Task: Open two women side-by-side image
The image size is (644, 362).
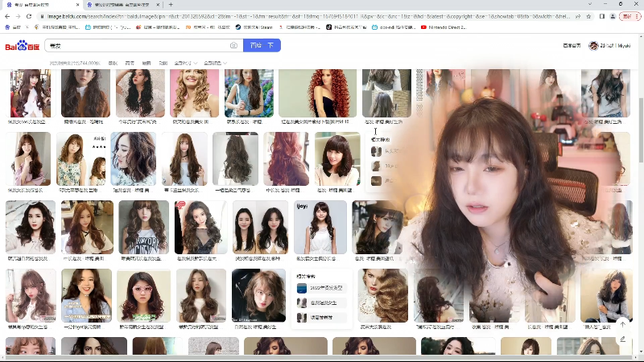Action: [x=260, y=228]
